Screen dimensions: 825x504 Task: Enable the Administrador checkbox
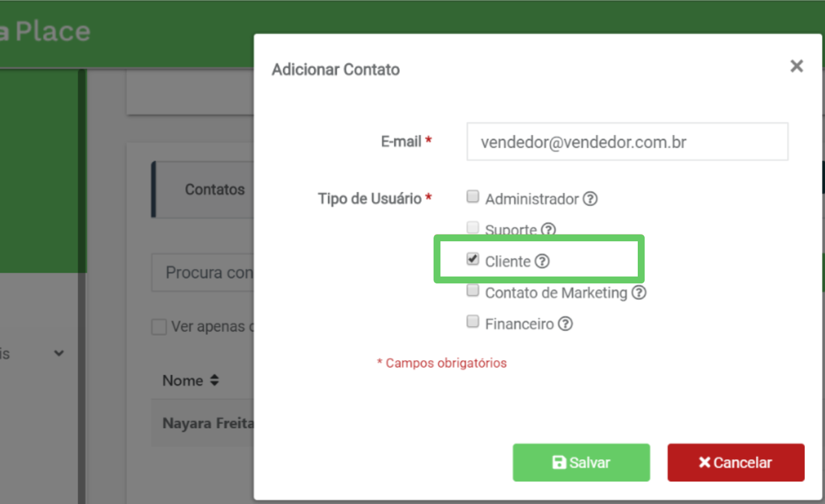[x=473, y=197]
